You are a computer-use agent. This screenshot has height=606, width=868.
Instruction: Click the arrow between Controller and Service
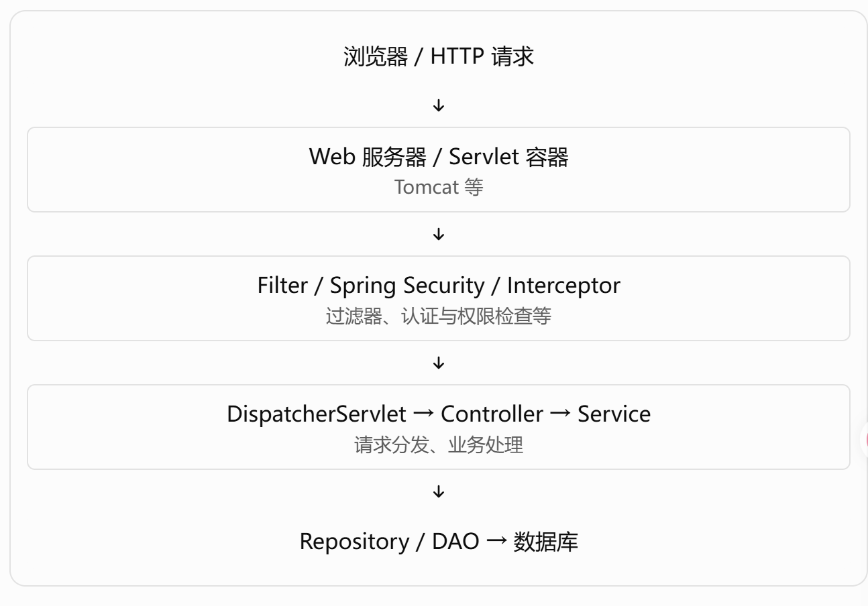coord(560,414)
